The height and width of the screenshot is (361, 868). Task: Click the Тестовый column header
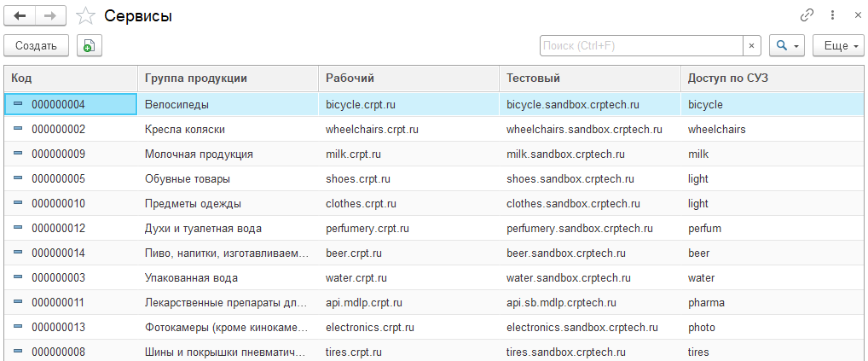[x=588, y=79]
